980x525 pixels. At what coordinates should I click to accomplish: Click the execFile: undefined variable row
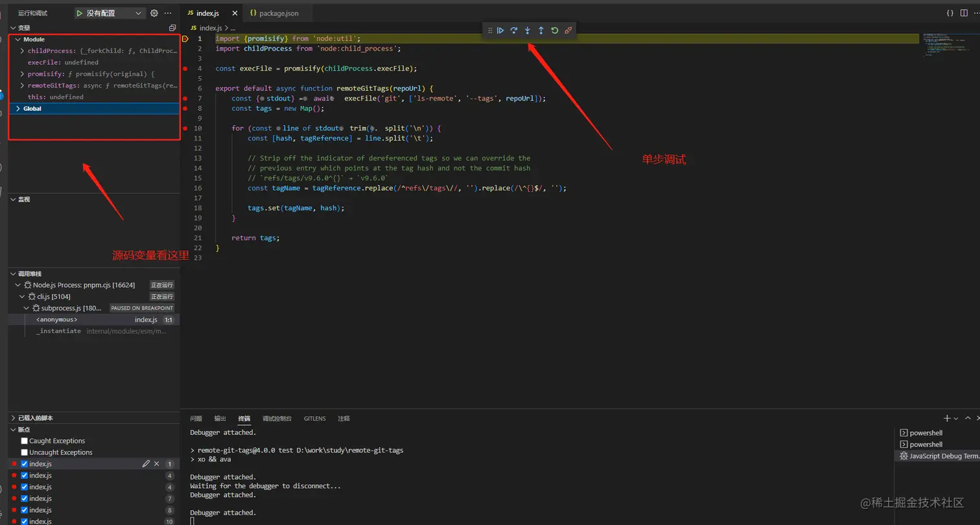[x=93, y=63]
